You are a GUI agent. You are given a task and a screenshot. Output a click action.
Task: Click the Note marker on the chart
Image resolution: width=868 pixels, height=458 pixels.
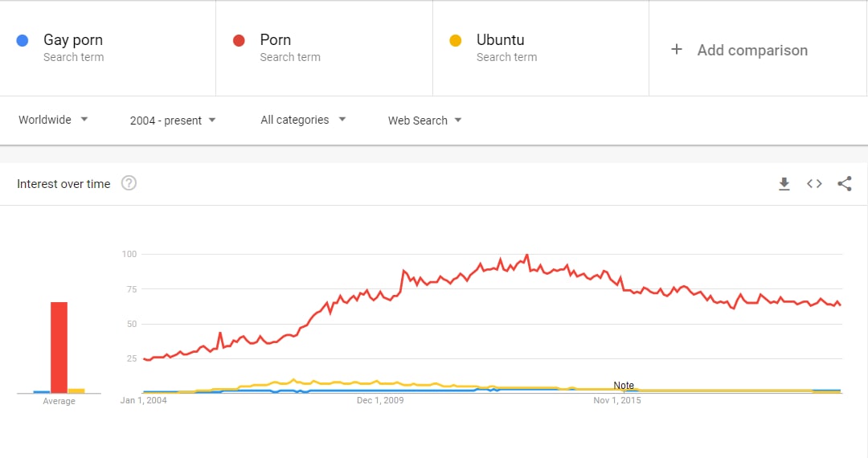pos(624,386)
